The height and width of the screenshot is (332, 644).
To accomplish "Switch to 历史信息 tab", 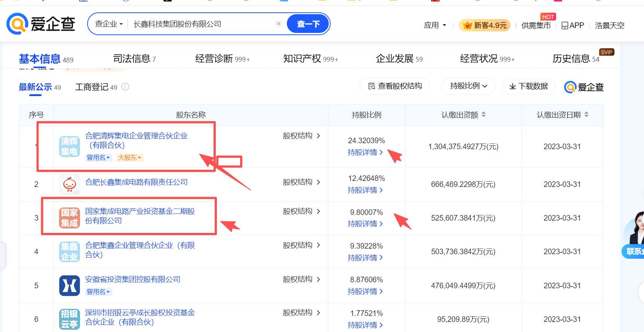I will point(576,59).
